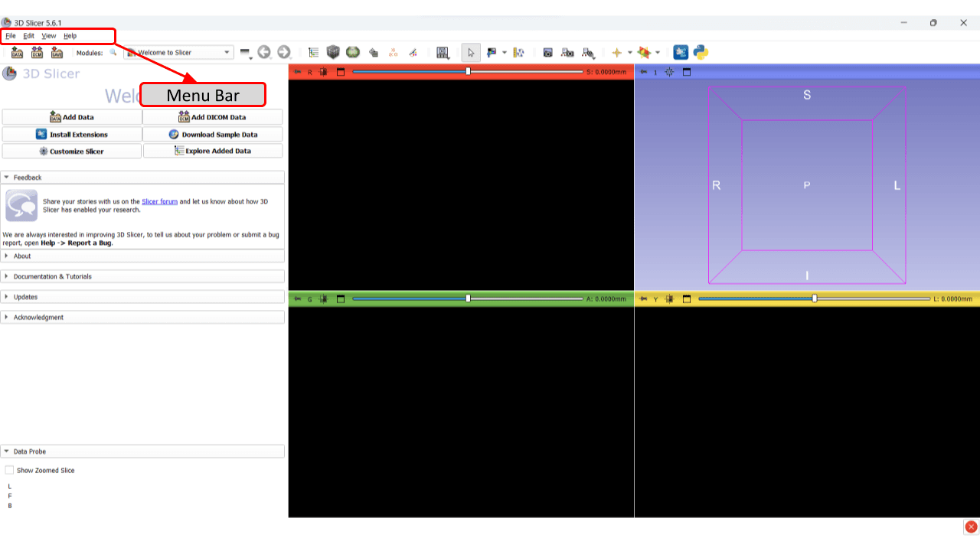The height and width of the screenshot is (551, 980).
Task: Open the Python console icon
Action: tap(701, 52)
